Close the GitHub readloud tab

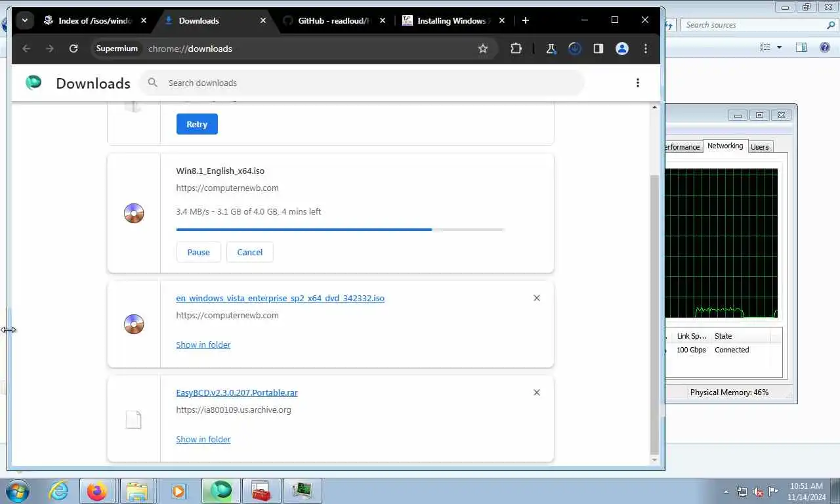383,20
